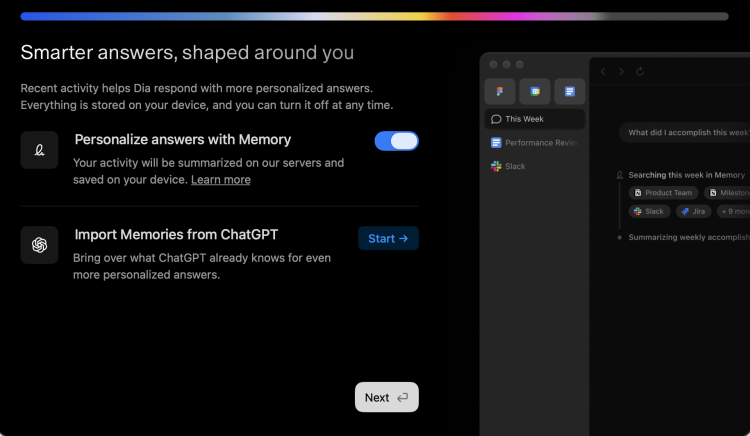
Task: Click the rainbow gradient progress bar
Action: pos(374,16)
